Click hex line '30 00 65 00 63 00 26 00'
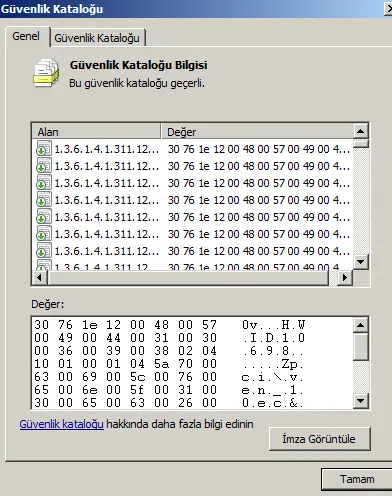The image size is (392, 496). [x=126, y=403]
